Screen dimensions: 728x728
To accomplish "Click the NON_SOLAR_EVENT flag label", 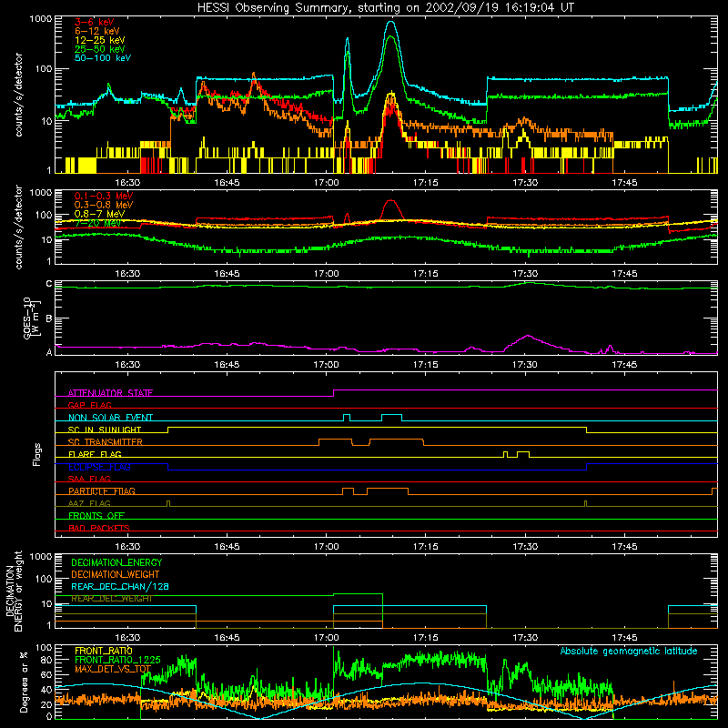I will (x=110, y=418).
